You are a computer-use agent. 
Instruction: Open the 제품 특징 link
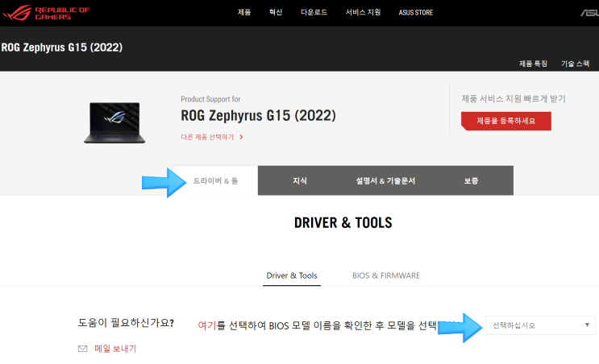533,64
